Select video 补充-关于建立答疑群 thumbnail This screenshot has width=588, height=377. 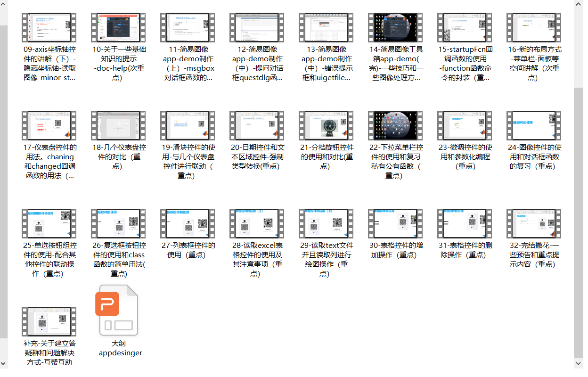tap(49, 321)
